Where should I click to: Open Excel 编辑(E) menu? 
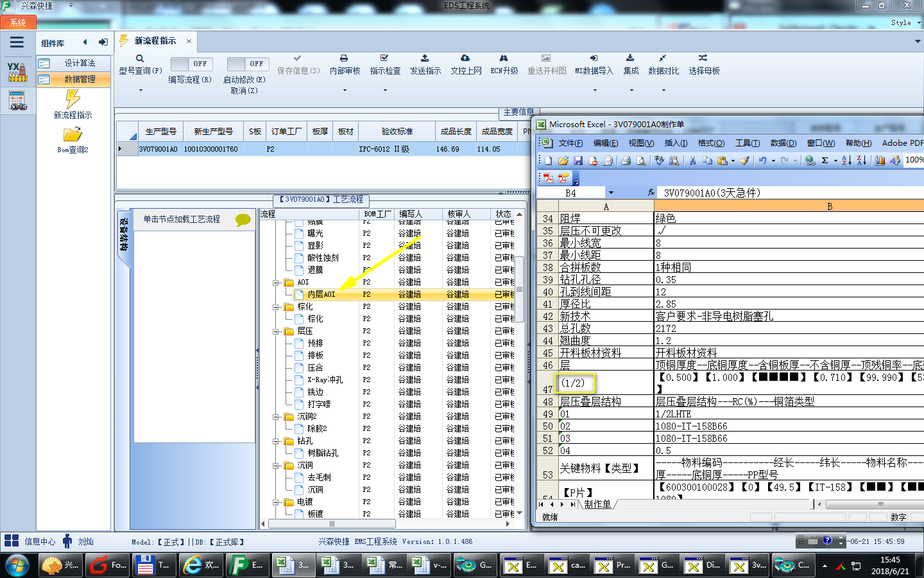coord(606,143)
